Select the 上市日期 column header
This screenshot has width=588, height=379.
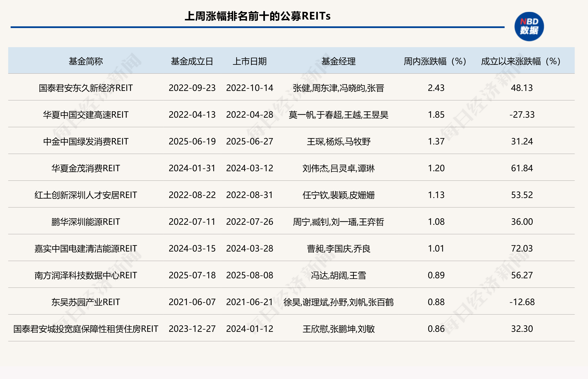pyautogui.click(x=250, y=61)
